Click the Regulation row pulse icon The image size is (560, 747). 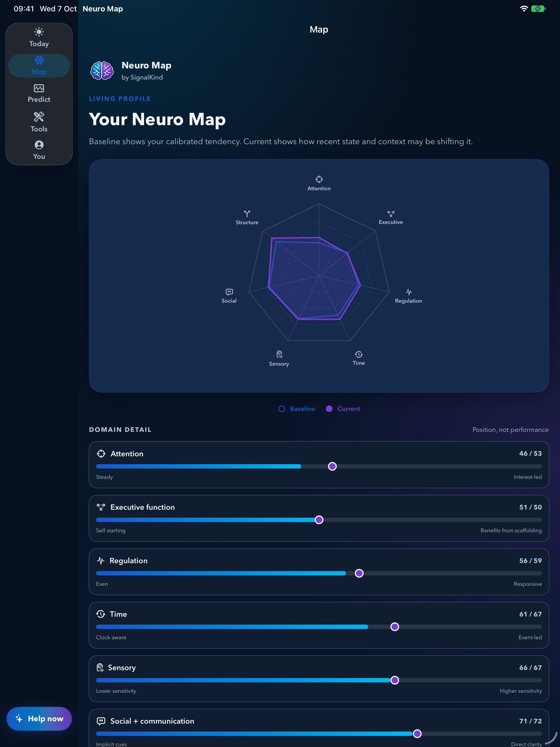(101, 561)
